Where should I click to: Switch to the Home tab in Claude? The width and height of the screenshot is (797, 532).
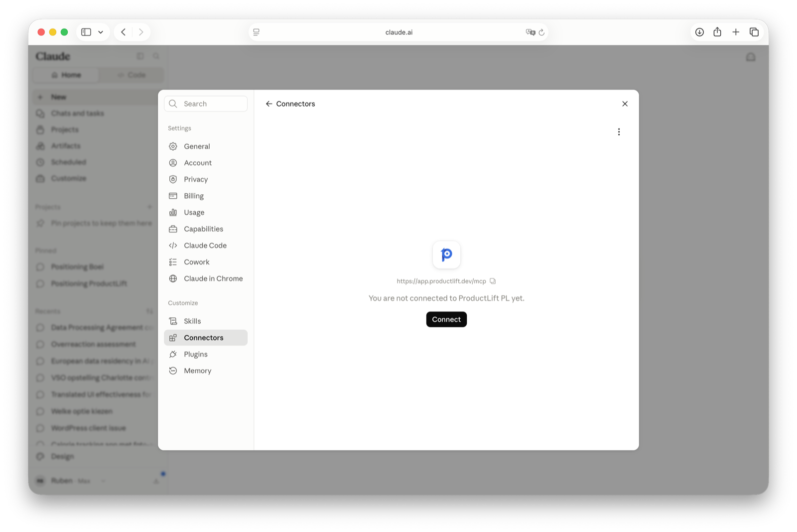[66, 75]
